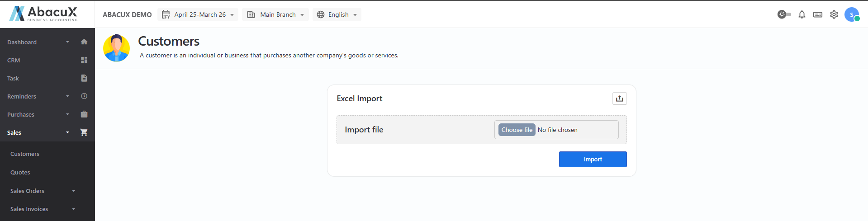Screen dimensions: 868x221
Task: Open the English language dropdown
Action: pos(337,14)
